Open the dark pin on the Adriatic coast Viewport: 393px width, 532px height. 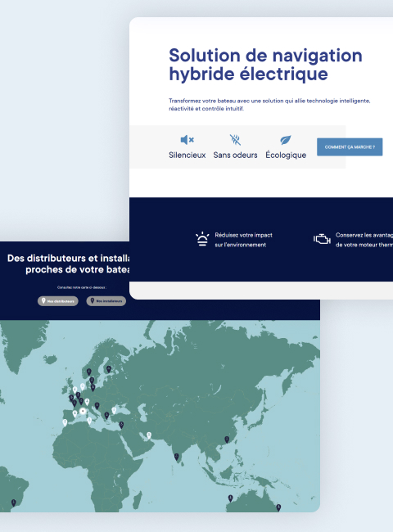(x=97, y=405)
